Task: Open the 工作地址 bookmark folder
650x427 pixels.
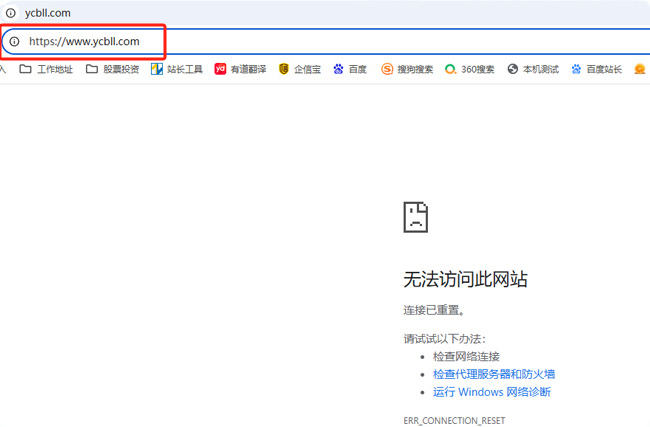Action: click(x=46, y=69)
